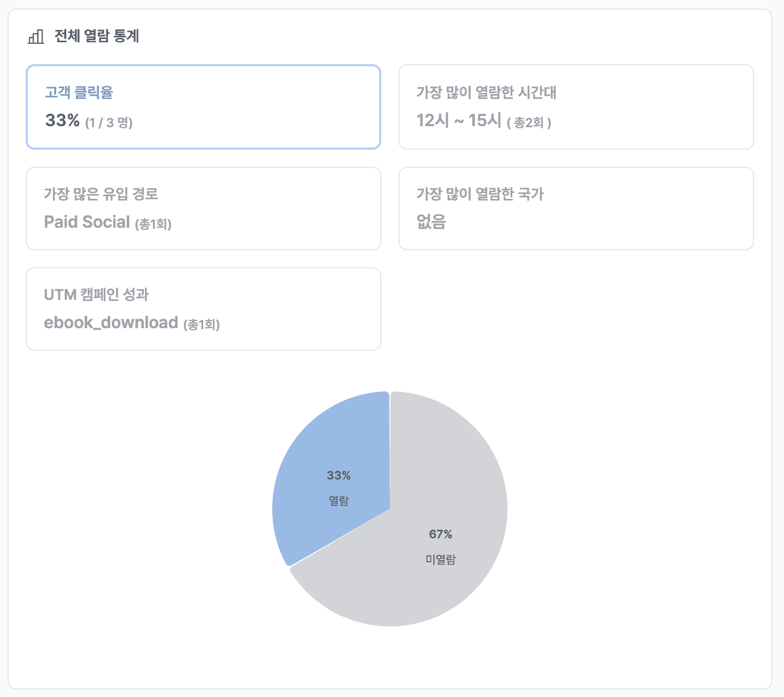Image resolution: width=784 pixels, height=697 pixels.
Task: Select the 고객 클릭율 statistics card
Action: [x=203, y=107]
